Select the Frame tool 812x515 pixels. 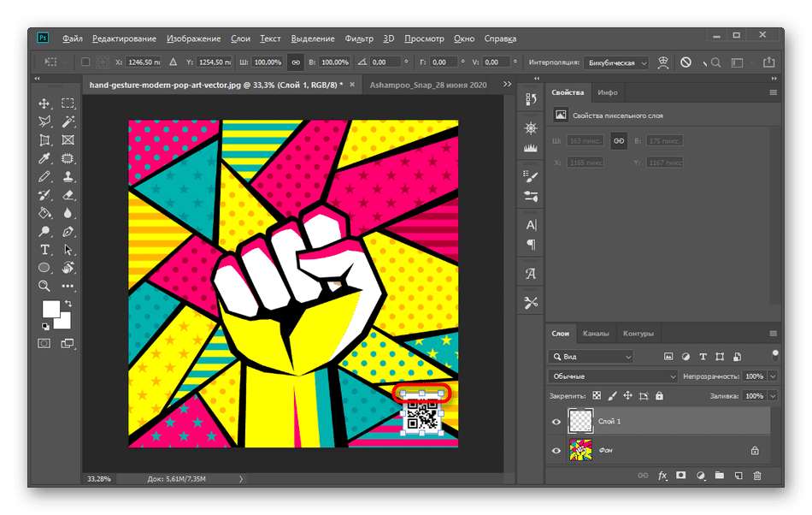click(x=68, y=140)
